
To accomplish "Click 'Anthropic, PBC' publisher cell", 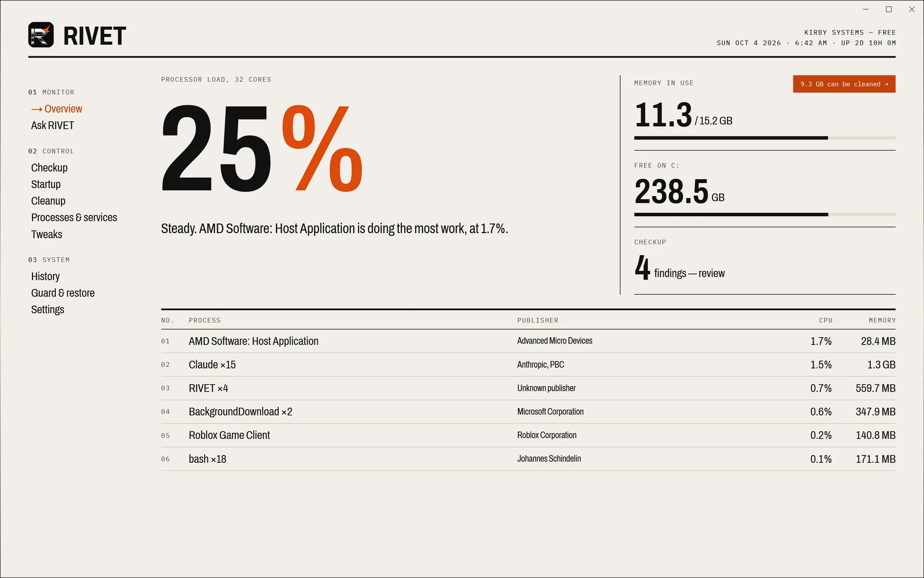I will [x=541, y=365].
